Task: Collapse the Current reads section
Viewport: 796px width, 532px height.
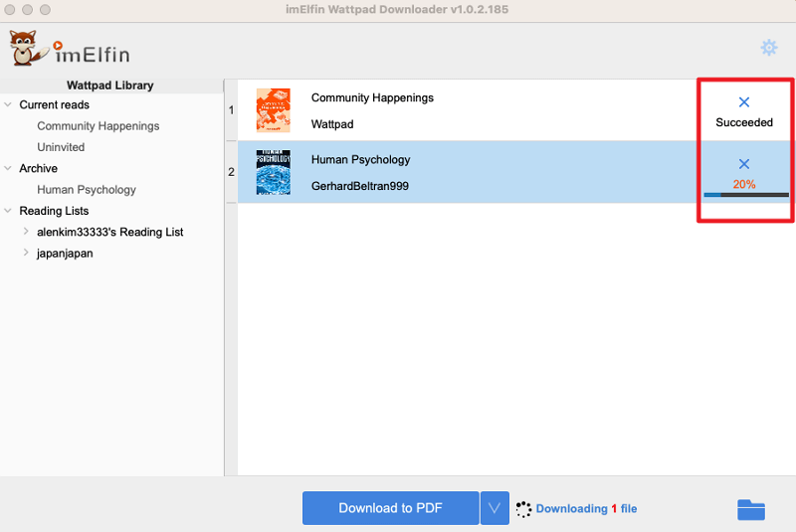Action: click(8, 104)
